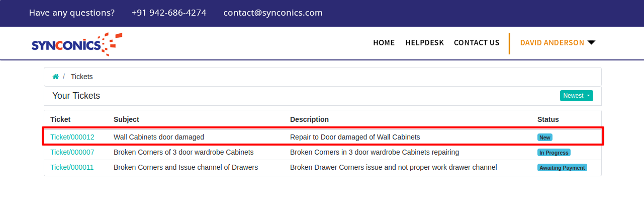Open Ticket/000011 link

[72, 167]
